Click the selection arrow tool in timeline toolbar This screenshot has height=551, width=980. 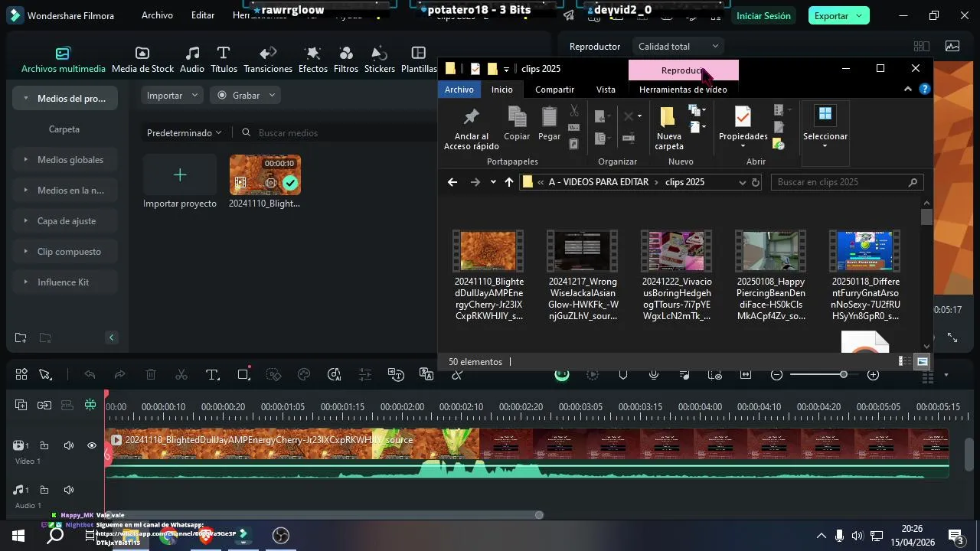[x=45, y=375]
